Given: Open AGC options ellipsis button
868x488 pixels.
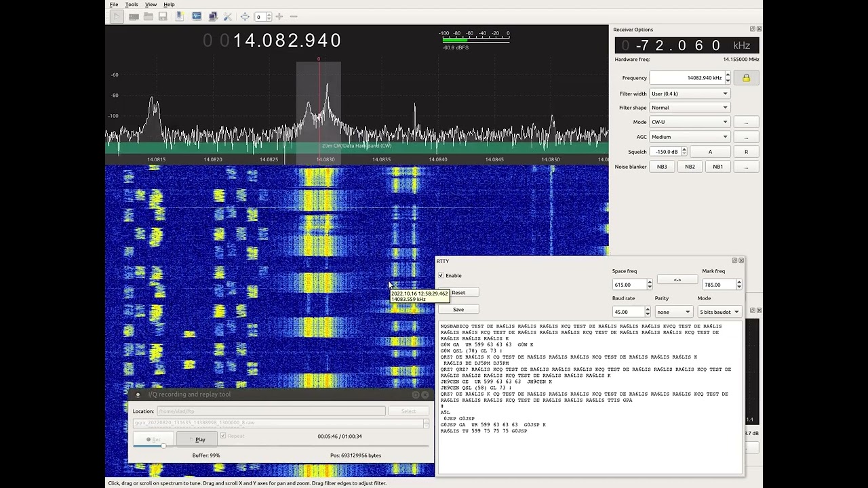Looking at the screenshot, I should click(746, 137).
